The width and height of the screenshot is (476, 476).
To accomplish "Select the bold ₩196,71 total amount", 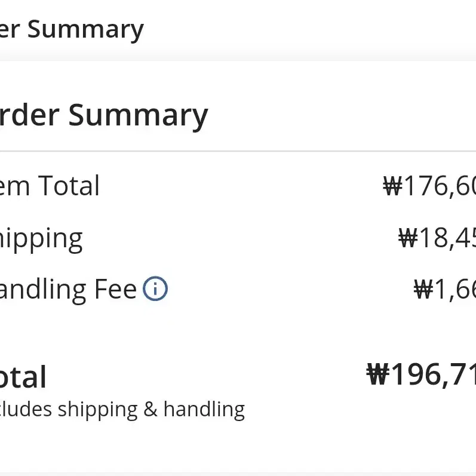I will pyautogui.click(x=422, y=374).
